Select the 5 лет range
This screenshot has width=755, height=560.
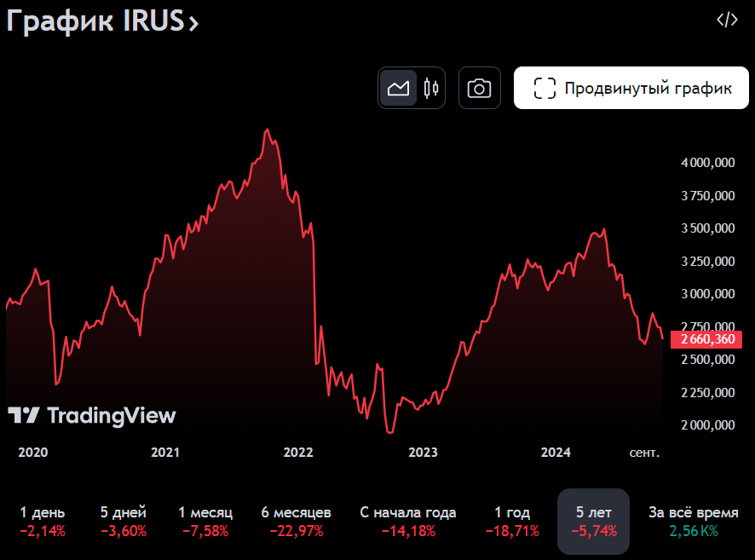coord(594,522)
